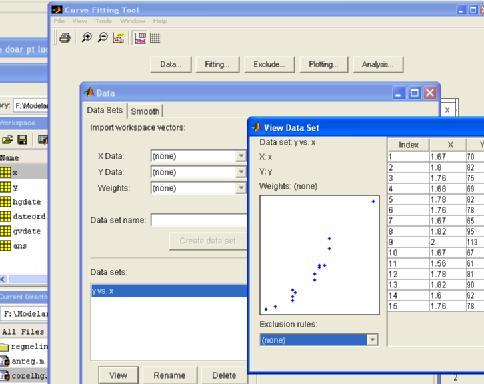Select the Zoom In magnifier tool
484x384 pixels.
(x=87, y=38)
